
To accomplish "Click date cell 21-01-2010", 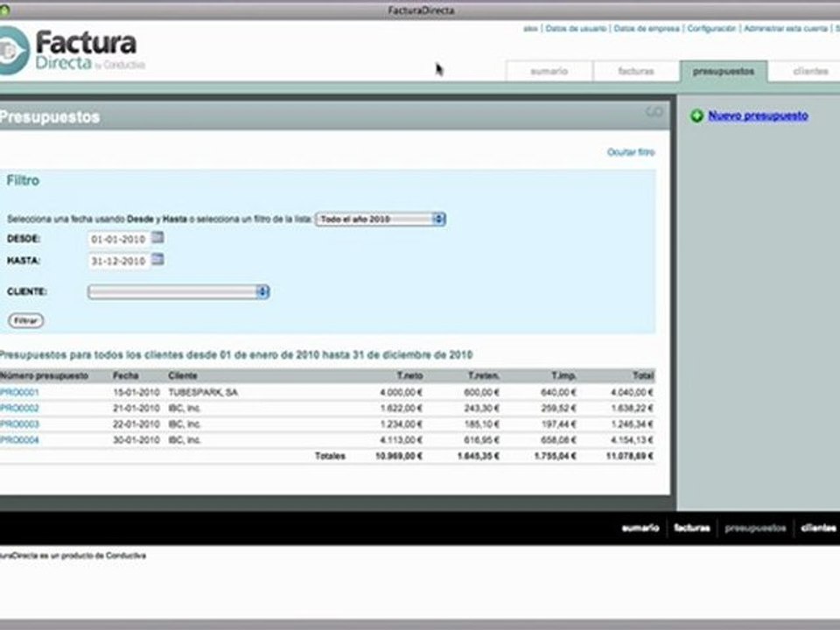I will (x=136, y=409).
